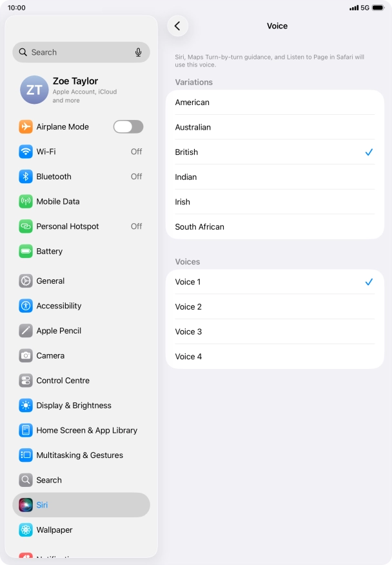
Task: Open the Camera settings icon
Action: pos(26,355)
